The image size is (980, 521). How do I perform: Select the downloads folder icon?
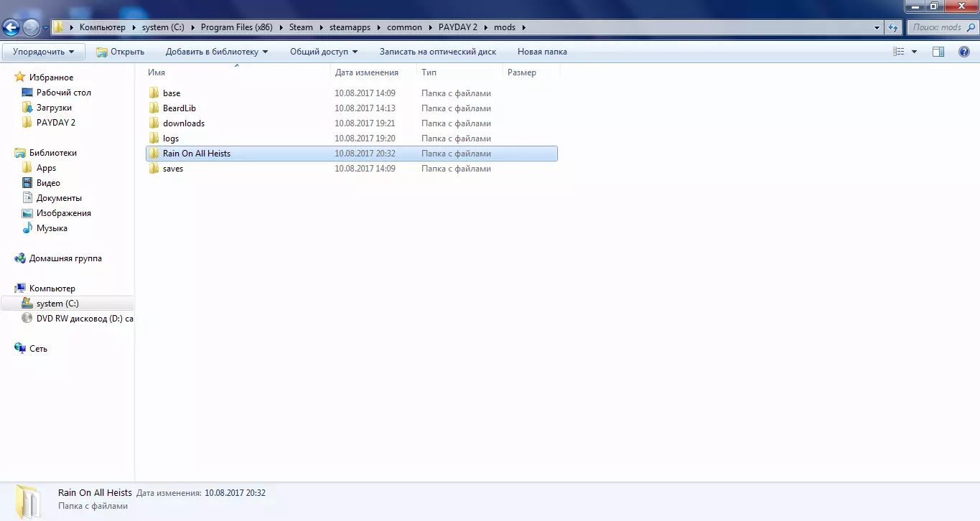coord(154,123)
